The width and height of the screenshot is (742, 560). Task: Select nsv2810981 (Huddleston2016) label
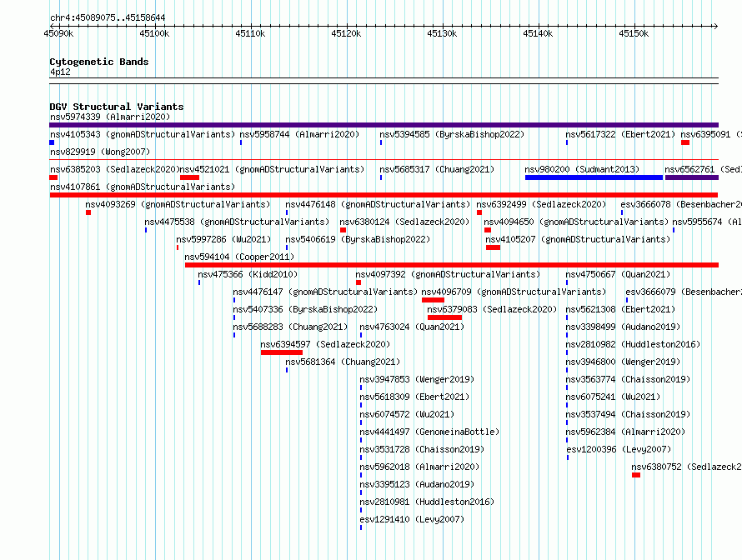[x=427, y=502]
